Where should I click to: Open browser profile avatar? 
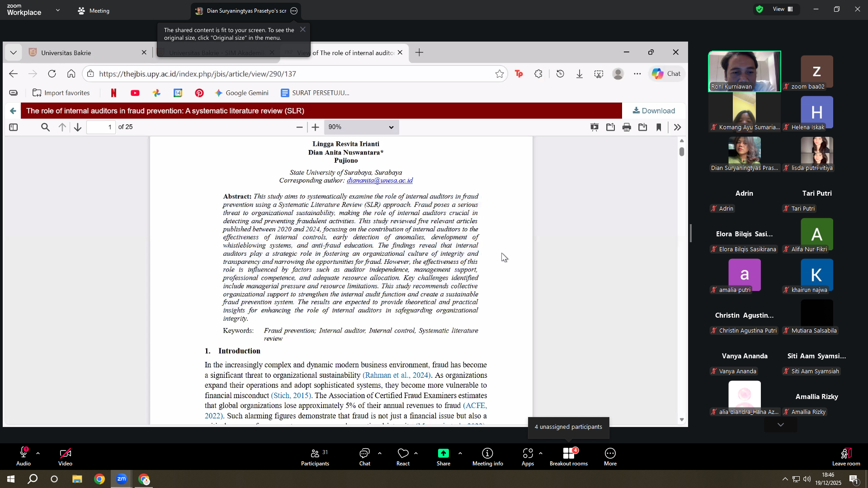pos(618,74)
